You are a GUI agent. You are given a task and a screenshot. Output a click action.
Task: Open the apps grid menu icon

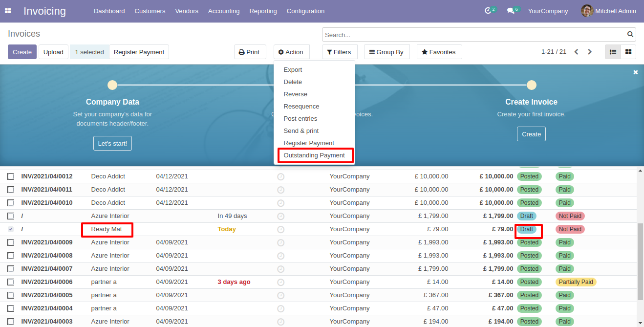[8, 11]
